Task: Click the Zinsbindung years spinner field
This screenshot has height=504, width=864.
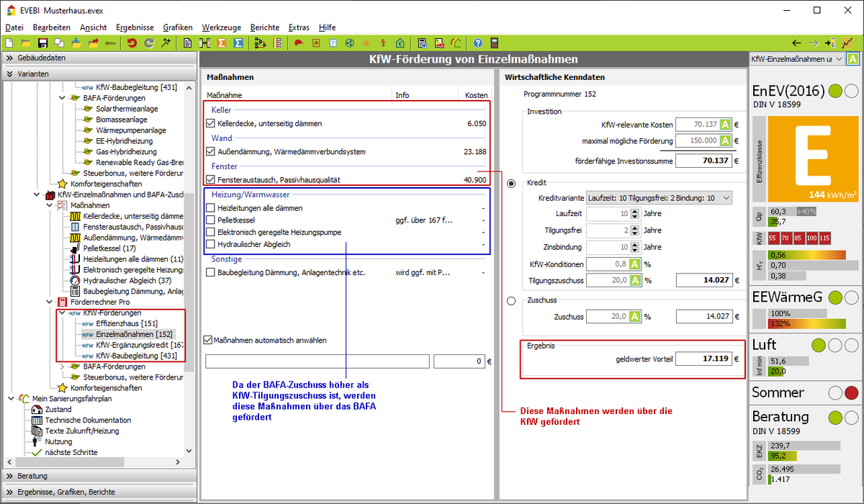Action: (613, 247)
